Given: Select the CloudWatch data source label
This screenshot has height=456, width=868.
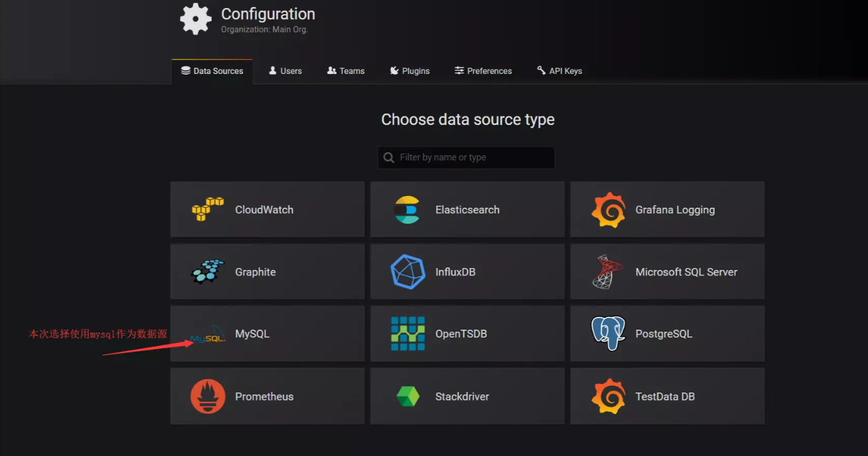Looking at the screenshot, I should [264, 210].
